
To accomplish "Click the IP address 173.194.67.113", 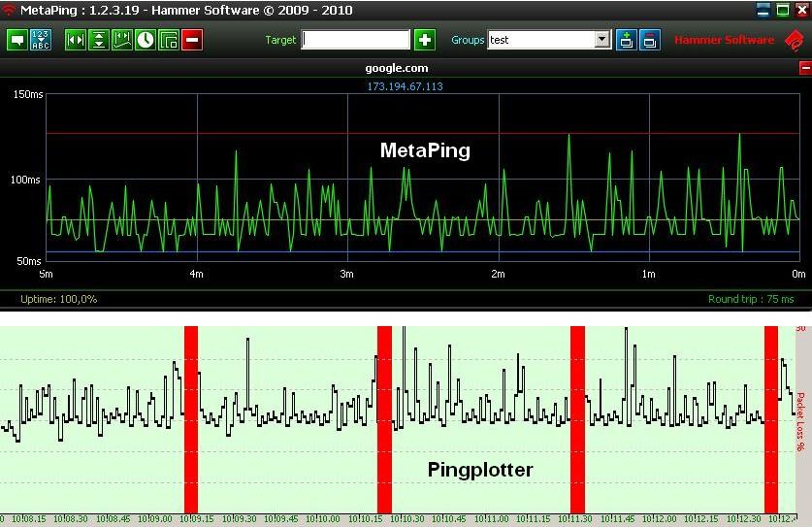I will [405, 86].
